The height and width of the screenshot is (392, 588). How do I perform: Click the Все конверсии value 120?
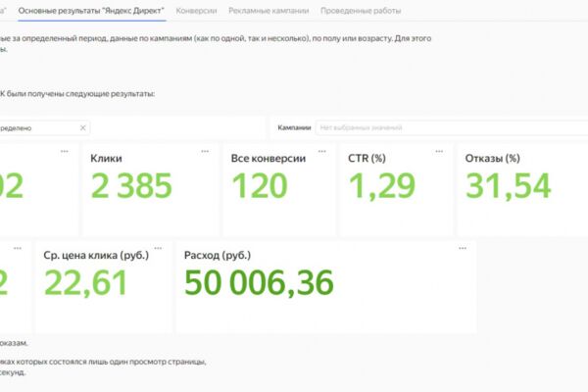click(260, 185)
